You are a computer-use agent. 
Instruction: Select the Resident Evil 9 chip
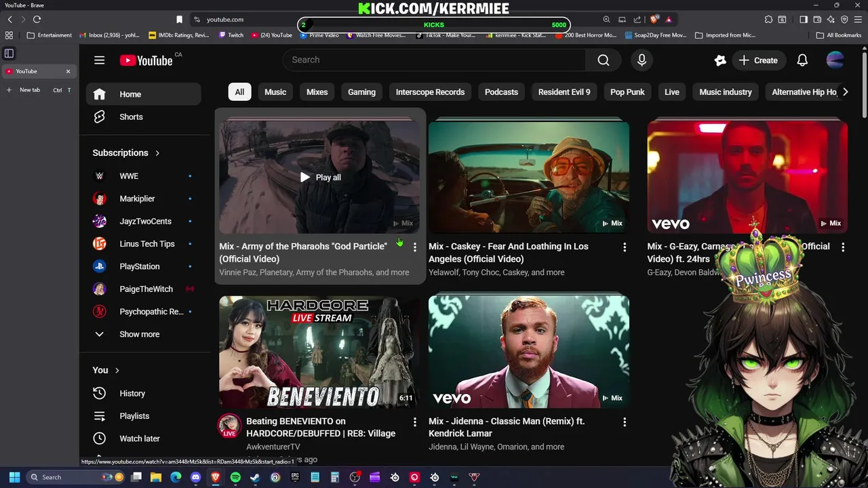tap(564, 92)
